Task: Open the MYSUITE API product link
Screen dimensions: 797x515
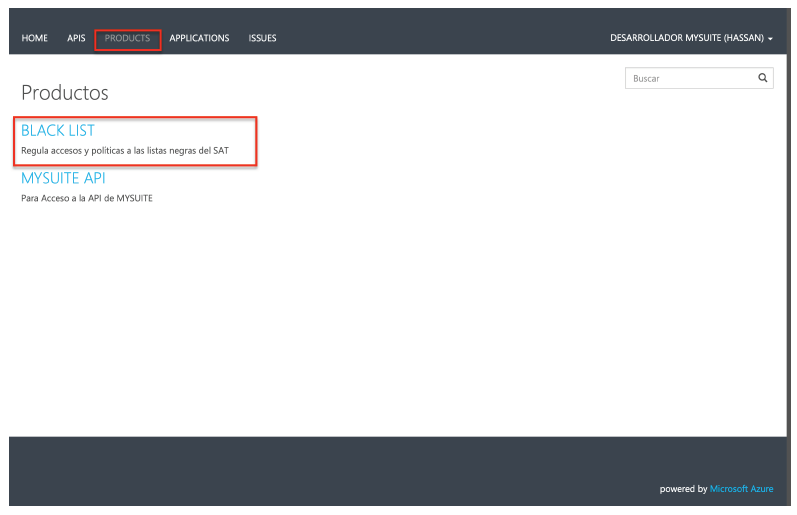Action: [x=64, y=178]
